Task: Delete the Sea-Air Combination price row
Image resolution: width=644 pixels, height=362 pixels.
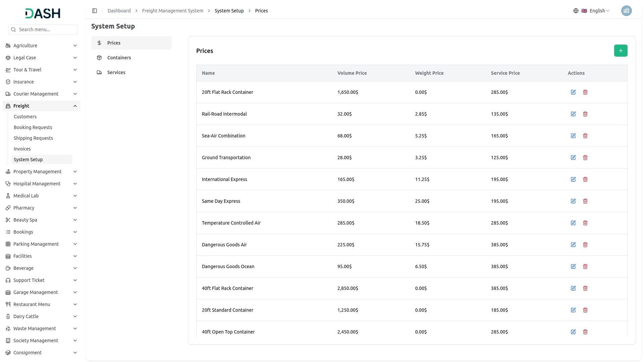Action: [585, 136]
